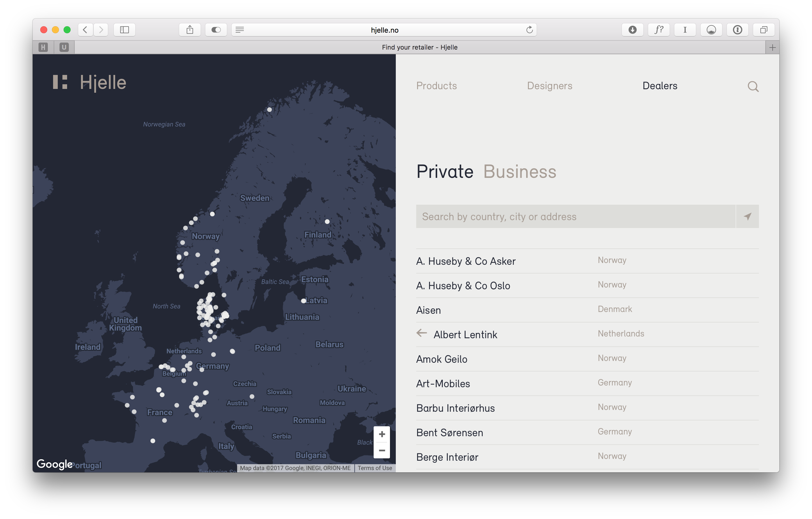The height and width of the screenshot is (519, 812).
Task: Select the Private dealers tab
Action: coord(444,171)
